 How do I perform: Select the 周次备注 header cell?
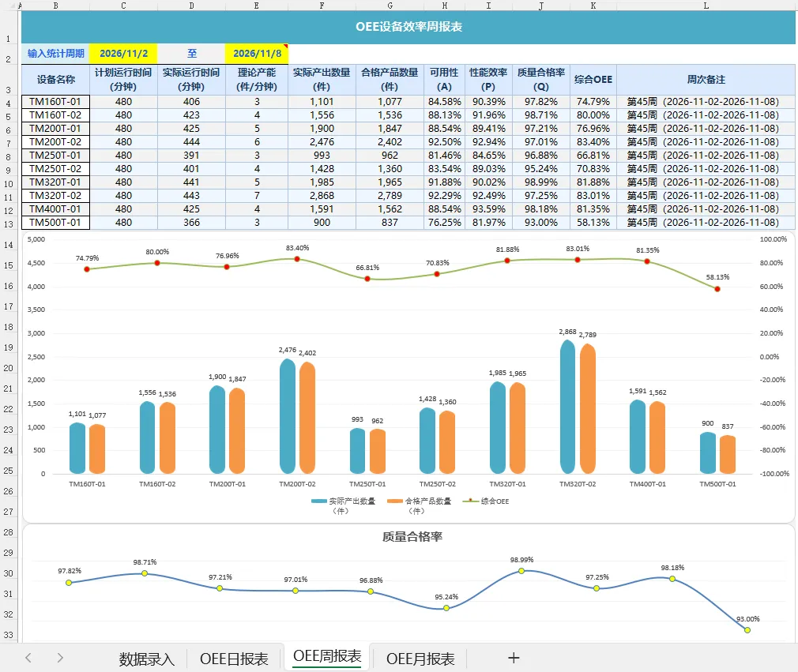click(x=706, y=79)
